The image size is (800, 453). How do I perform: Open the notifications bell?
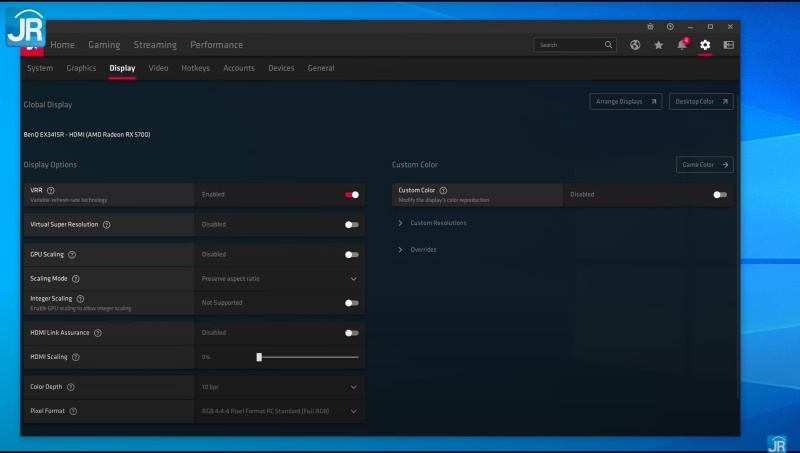[682, 45]
